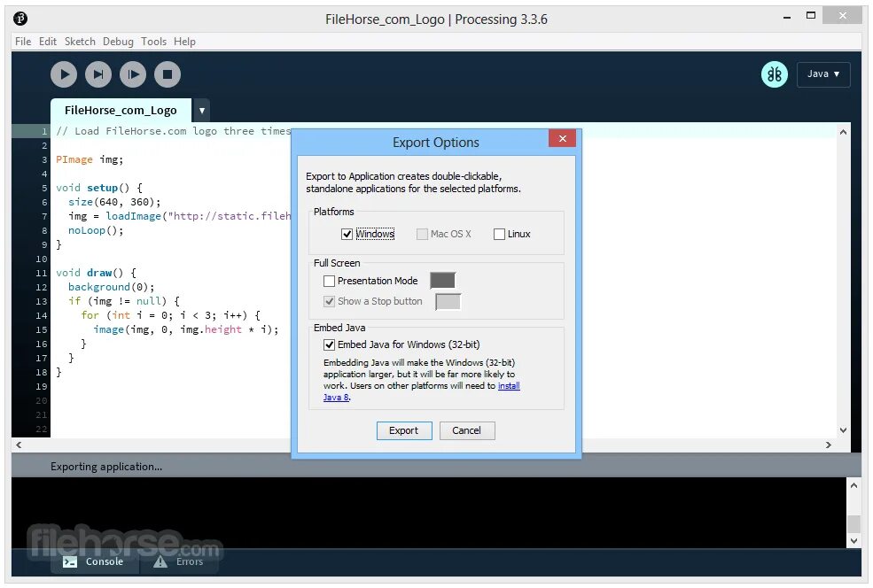This screenshot has width=873, height=588.
Task: Click the console scroll up arrow
Action: tap(854, 485)
